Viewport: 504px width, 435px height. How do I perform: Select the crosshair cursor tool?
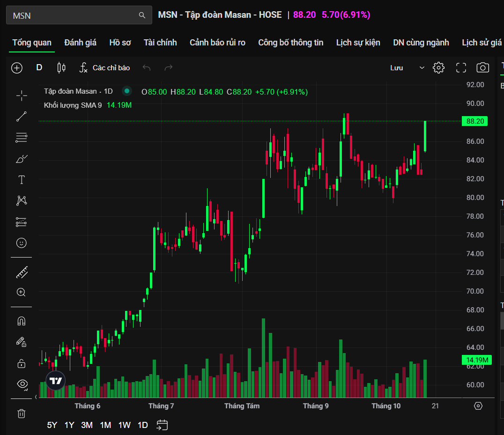pos(22,96)
